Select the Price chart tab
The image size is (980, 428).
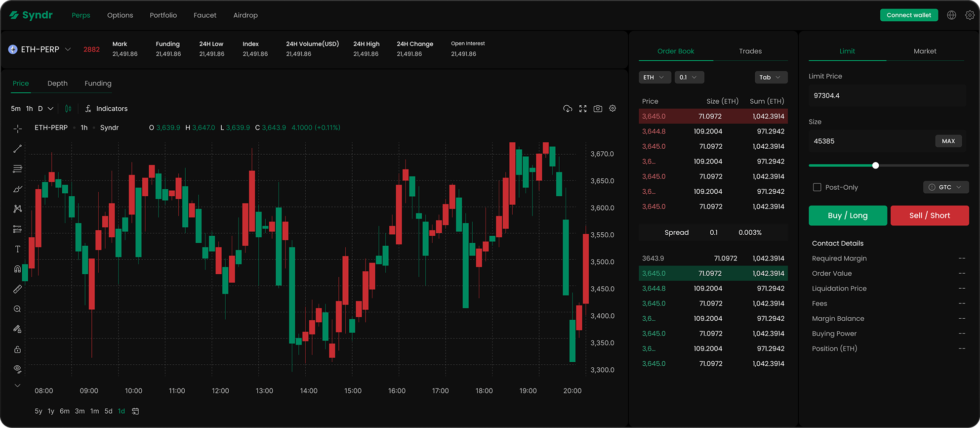[21, 84]
